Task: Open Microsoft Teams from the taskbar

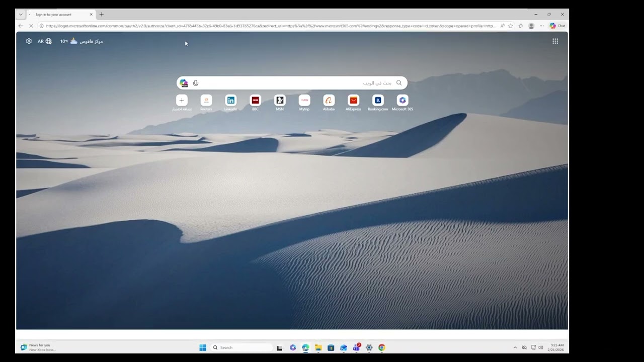Action: tap(356, 347)
